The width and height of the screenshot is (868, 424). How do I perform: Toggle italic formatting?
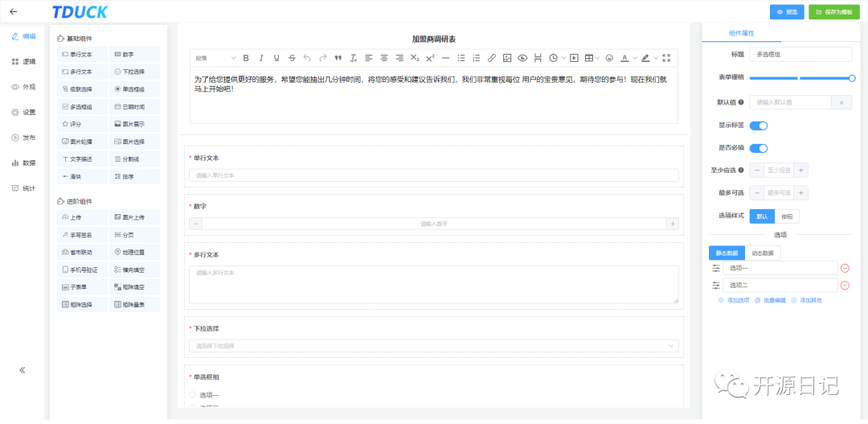[261, 58]
